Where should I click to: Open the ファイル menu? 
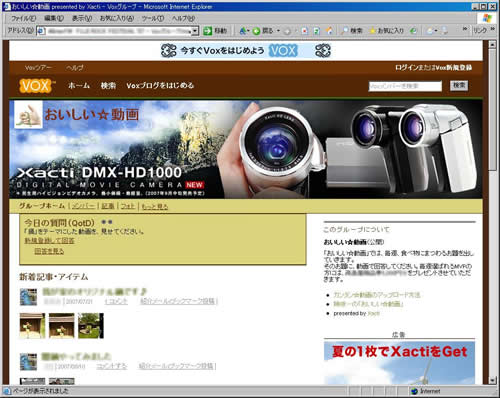tap(23, 18)
